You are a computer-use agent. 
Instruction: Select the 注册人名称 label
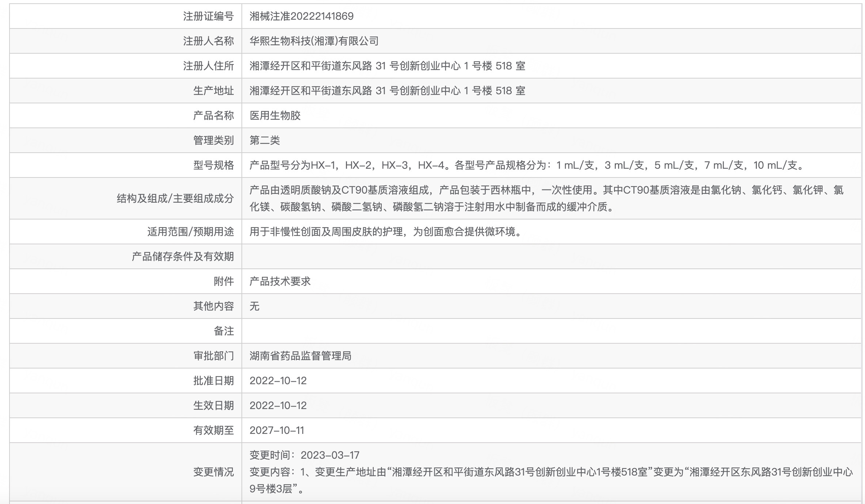point(208,41)
